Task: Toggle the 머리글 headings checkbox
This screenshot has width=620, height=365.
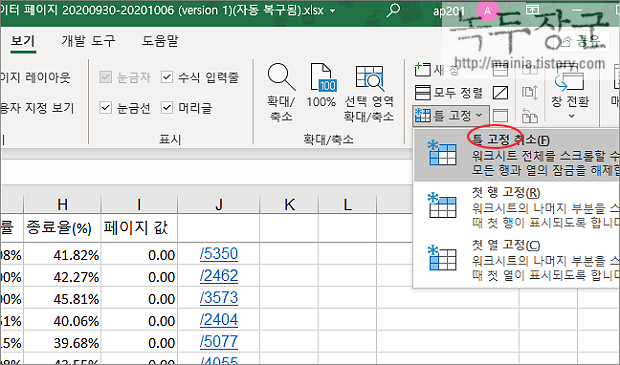Action: click(167, 107)
